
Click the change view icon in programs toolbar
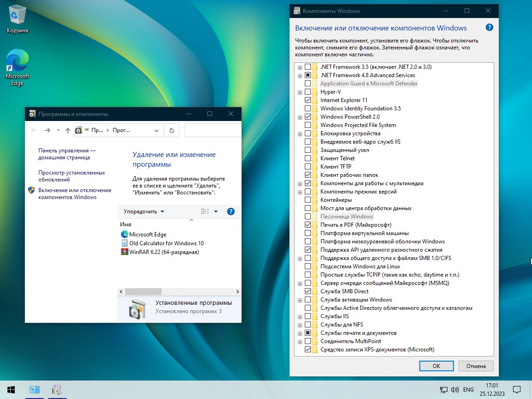(x=205, y=212)
